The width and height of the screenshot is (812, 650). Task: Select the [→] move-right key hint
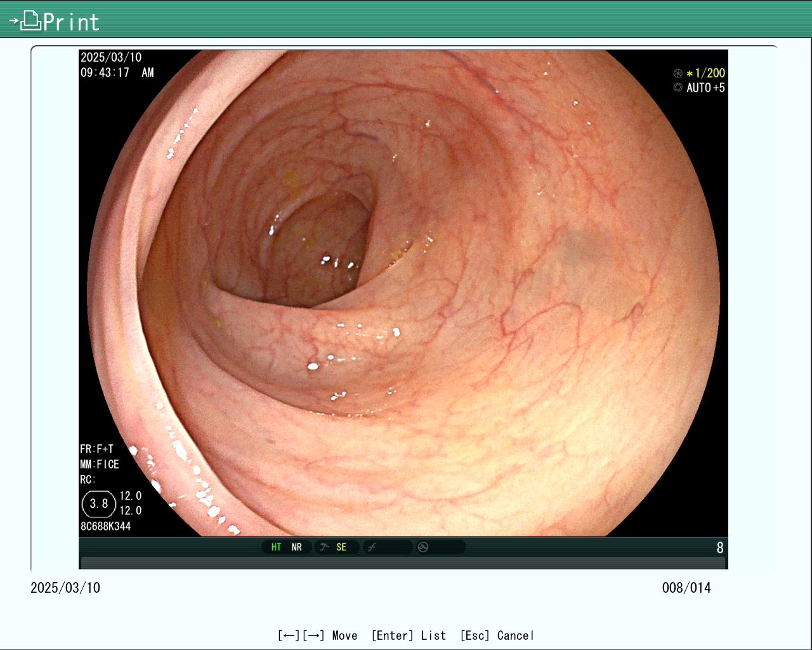click(314, 635)
